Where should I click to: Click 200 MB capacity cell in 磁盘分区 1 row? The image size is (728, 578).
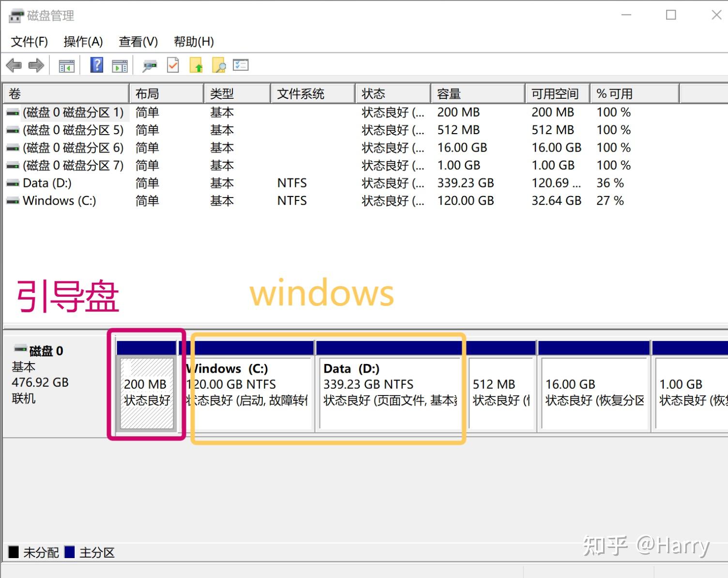pyautogui.click(x=458, y=113)
